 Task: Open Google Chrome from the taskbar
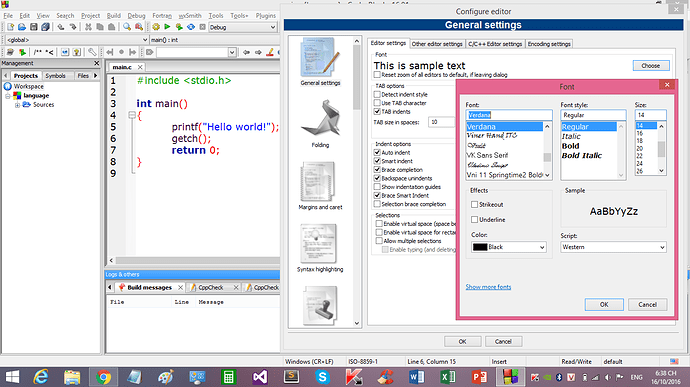pos(103,377)
